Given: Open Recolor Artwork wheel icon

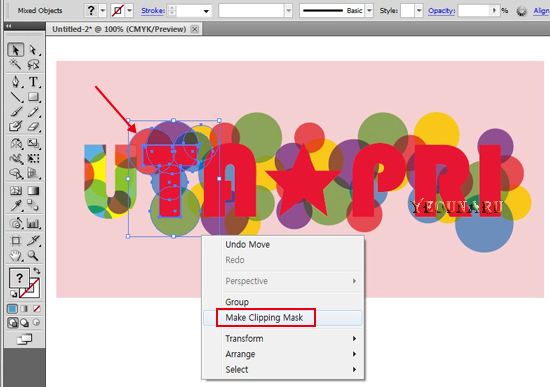Looking at the screenshot, I should point(522,11).
